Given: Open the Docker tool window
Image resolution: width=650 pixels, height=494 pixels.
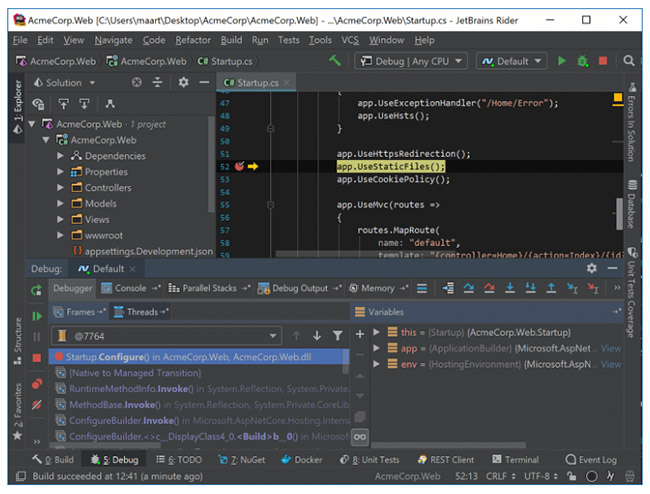Looking at the screenshot, I should (302, 460).
